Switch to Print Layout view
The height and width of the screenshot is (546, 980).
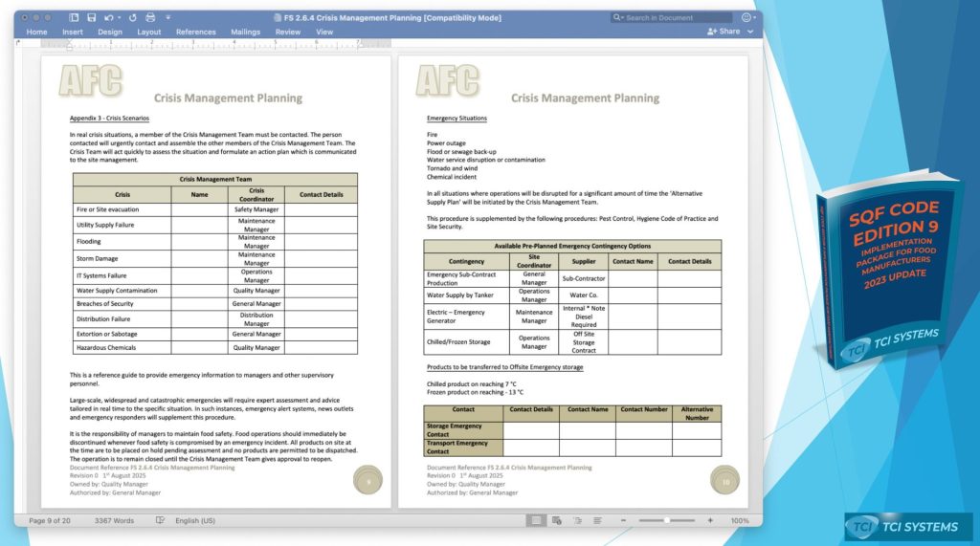[x=537, y=520]
